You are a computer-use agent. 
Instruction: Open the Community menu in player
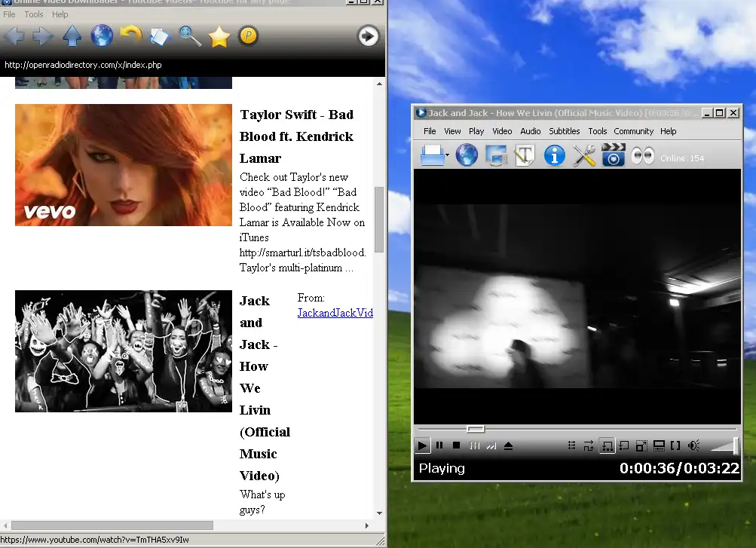click(x=634, y=131)
